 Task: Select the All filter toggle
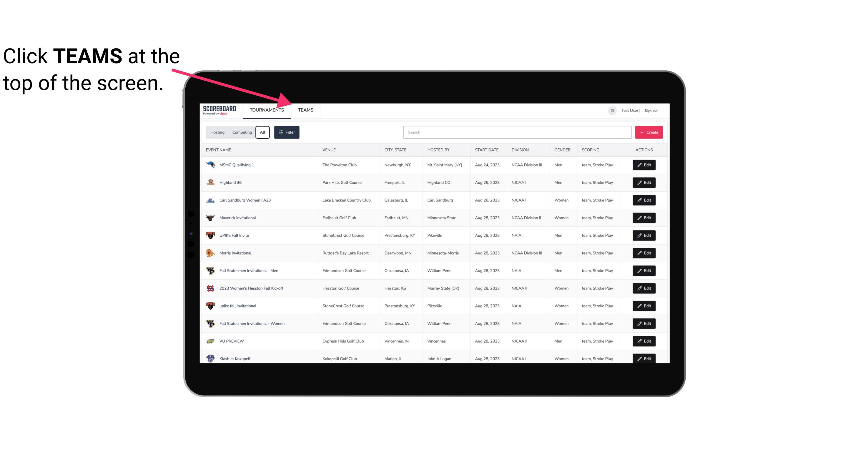(x=262, y=132)
